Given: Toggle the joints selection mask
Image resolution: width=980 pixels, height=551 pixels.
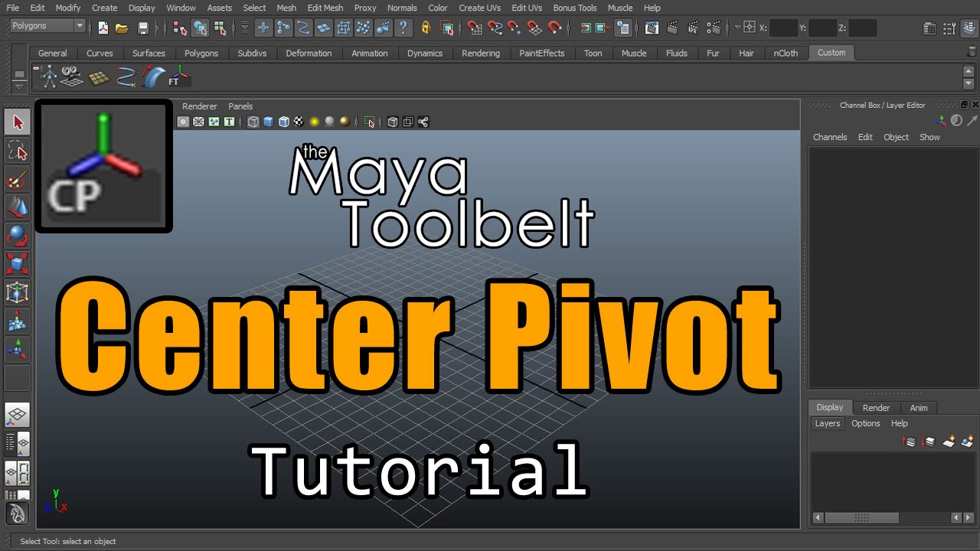Looking at the screenshot, I should pos(283,28).
